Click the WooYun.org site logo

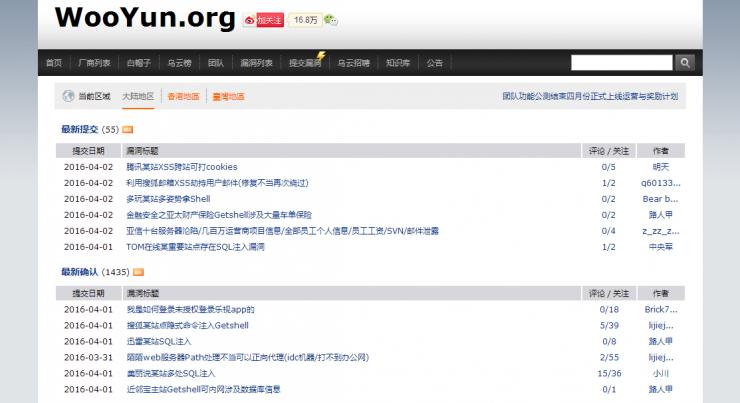point(145,18)
